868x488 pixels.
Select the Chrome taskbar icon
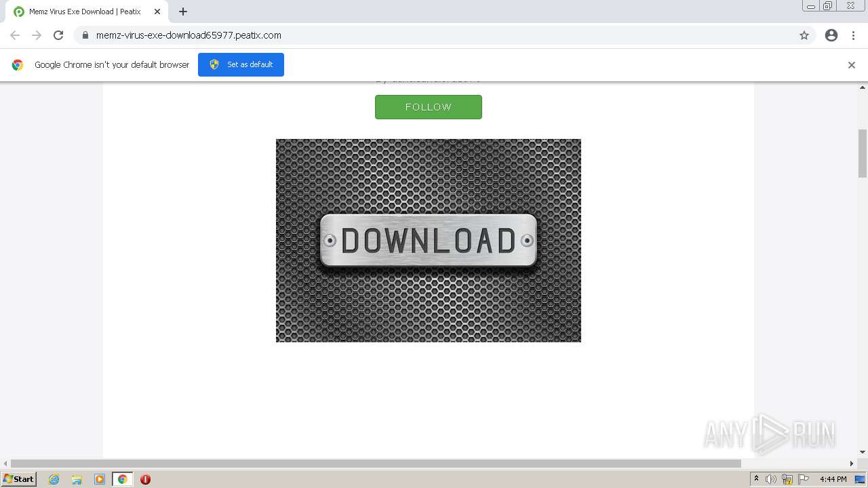click(122, 479)
